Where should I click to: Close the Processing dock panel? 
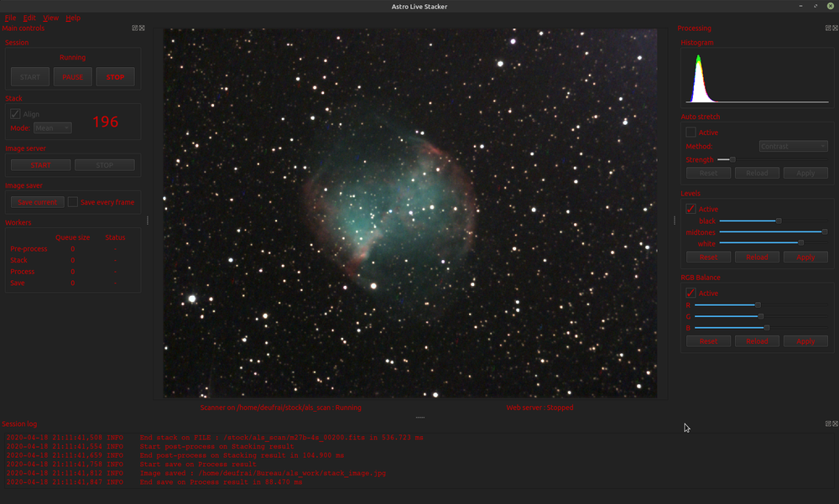click(x=836, y=29)
